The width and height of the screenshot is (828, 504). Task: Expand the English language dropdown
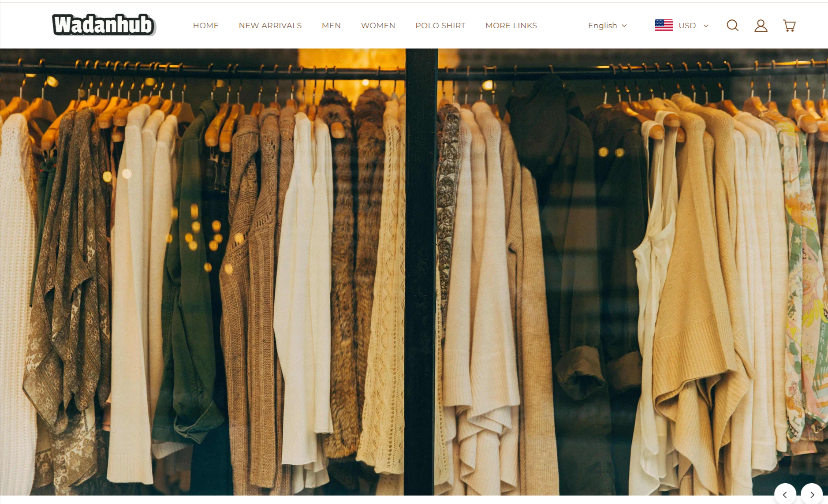pyautogui.click(x=607, y=26)
